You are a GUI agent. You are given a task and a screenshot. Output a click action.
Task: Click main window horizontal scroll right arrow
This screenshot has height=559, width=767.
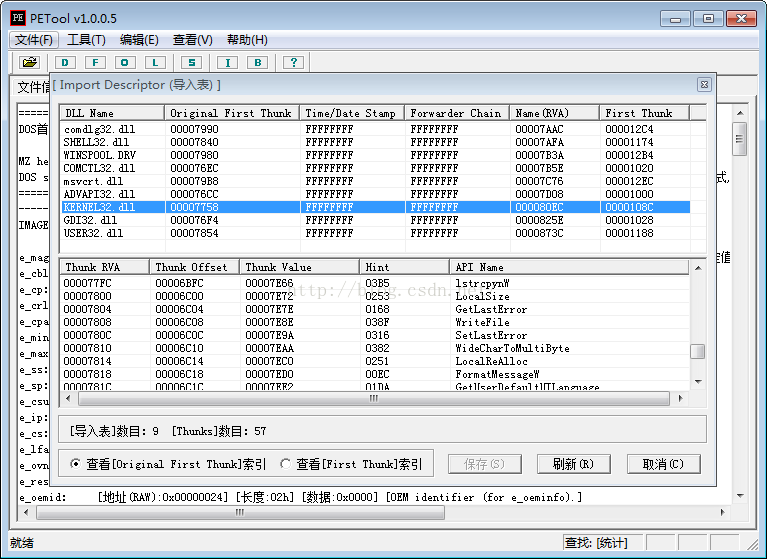[x=722, y=513]
